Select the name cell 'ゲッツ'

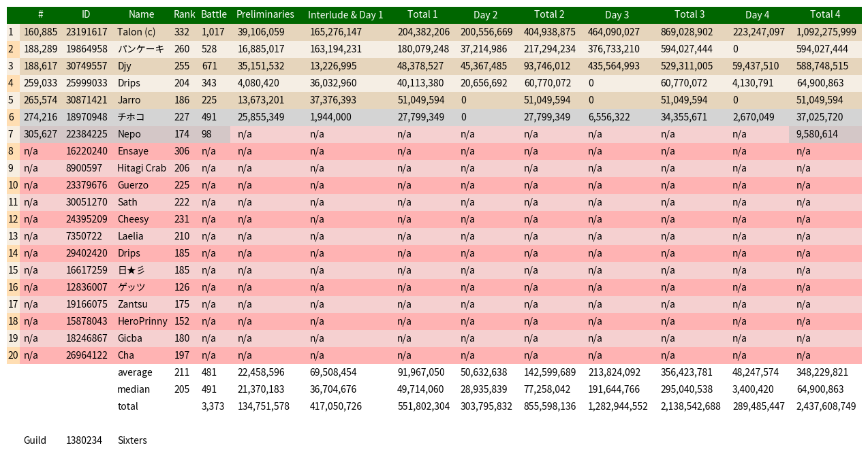[131, 287]
